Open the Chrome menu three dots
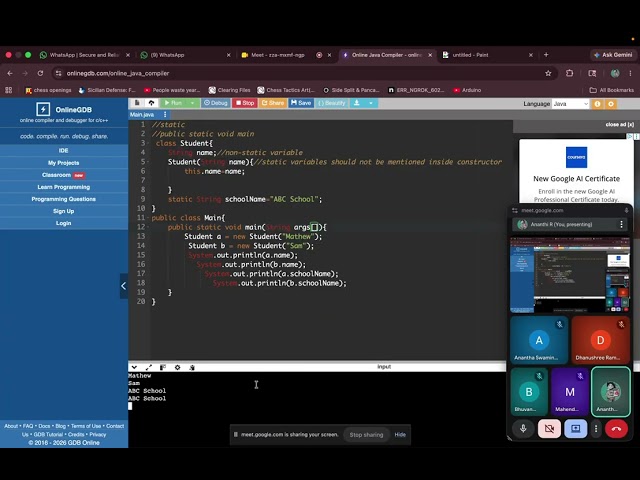Viewport: 640px width, 480px height. tap(630, 73)
